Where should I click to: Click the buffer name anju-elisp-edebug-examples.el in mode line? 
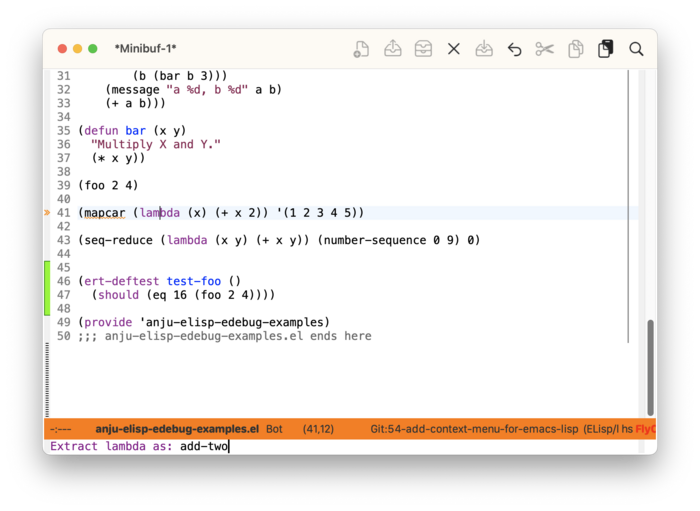[177, 429]
